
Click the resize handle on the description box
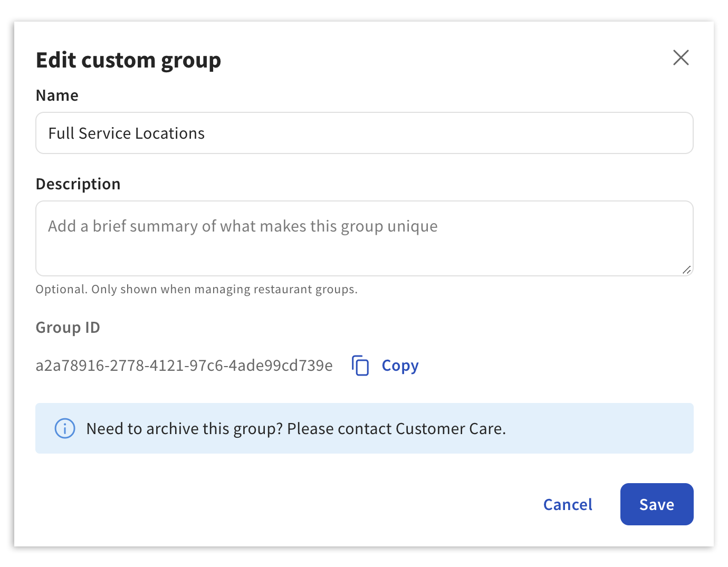click(x=687, y=271)
